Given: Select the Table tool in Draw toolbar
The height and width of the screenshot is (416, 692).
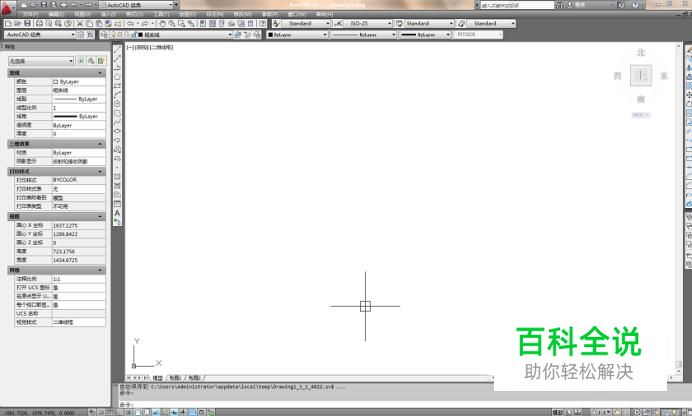Looking at the screenshot, I should (x=117, y=204).
